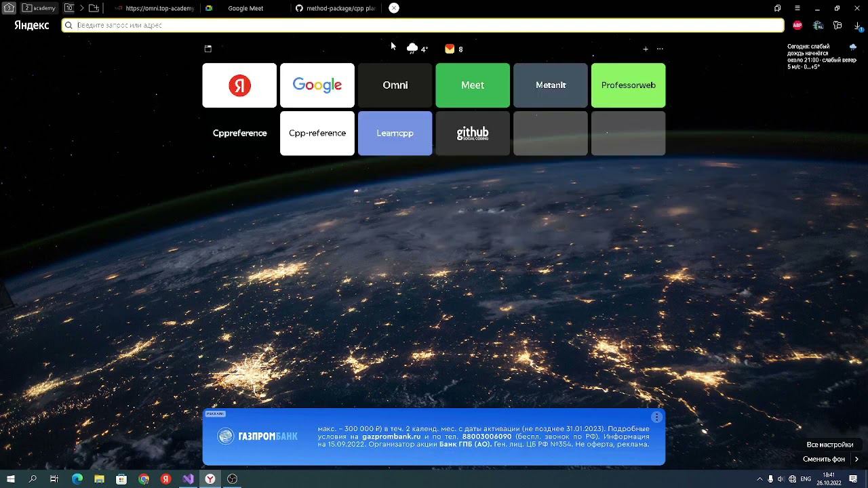
Task: Open the Professorweb tile
Action: [629, 85]
